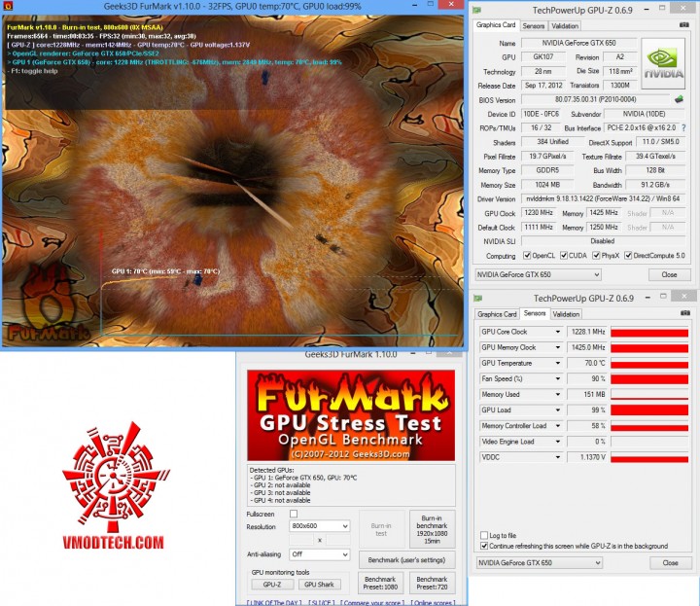Take screenshot via camera icon in Graphics Card window
The width and height of the screenshot is (700, 606).
click(x=683, y=25)
